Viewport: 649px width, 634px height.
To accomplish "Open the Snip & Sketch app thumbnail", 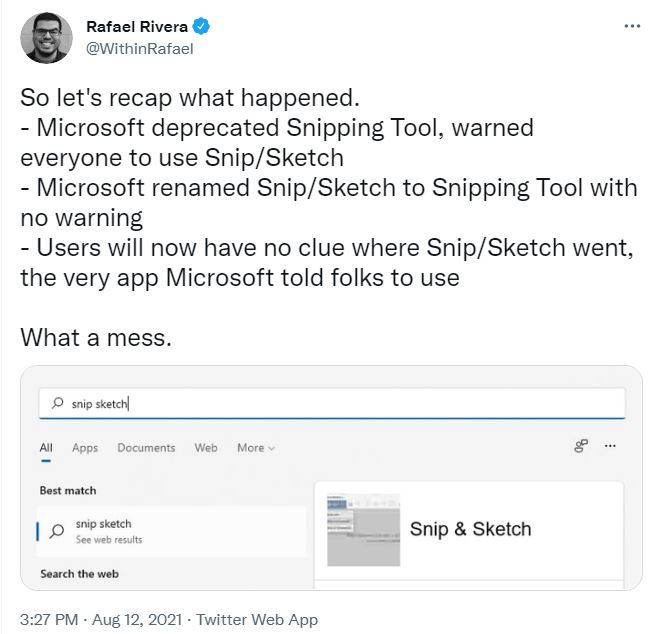I will click(363, 530).
